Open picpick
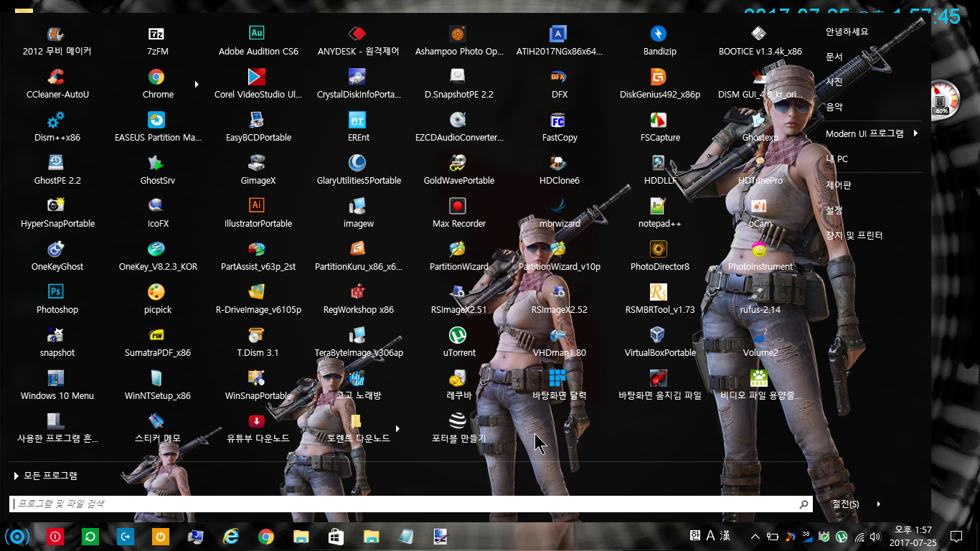Image resolution: width=980 pixels, height=551 pixels. (x=158, y=300)
